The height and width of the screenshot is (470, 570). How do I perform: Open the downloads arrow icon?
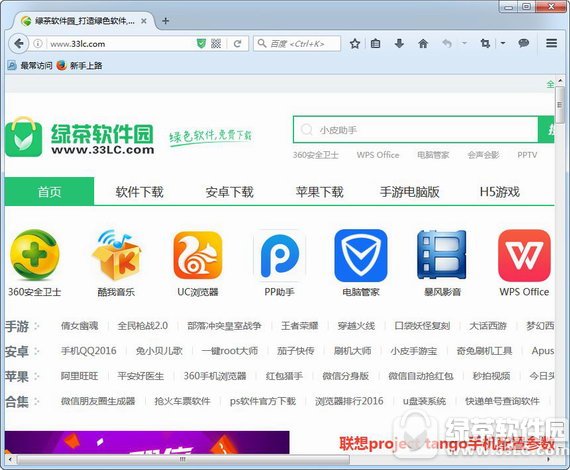[399, 44]
